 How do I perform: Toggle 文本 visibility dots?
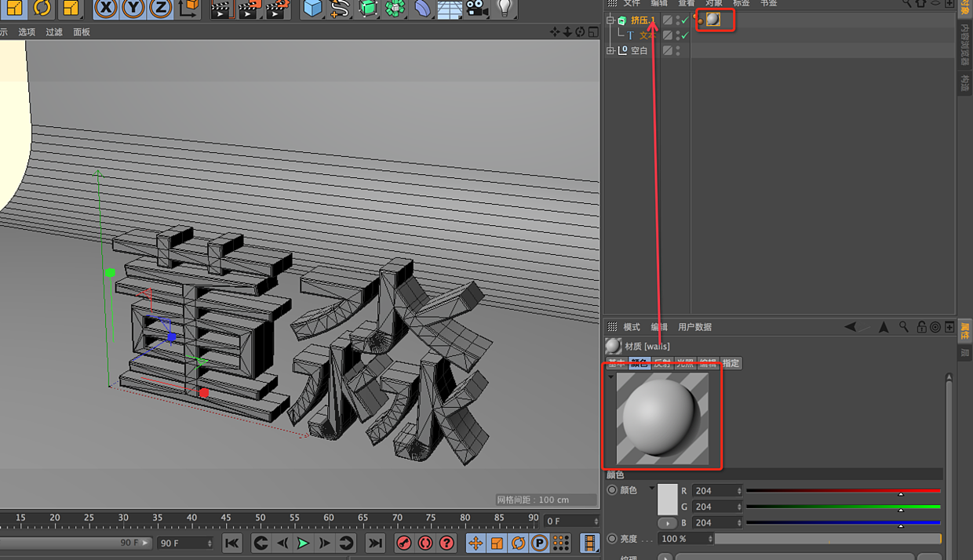(x=678, y=35)
